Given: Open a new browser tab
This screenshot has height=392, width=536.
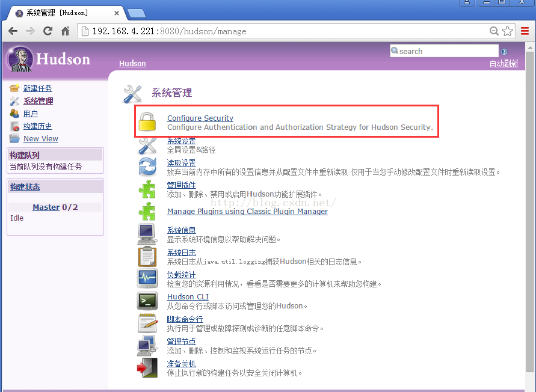Looking at the screenshot, I should (137, 14).
